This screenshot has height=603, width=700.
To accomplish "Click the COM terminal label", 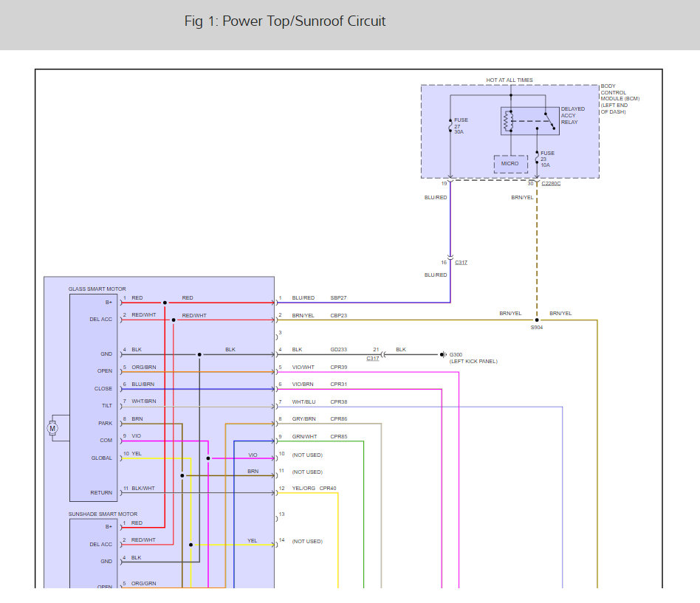I will [106, 441].
